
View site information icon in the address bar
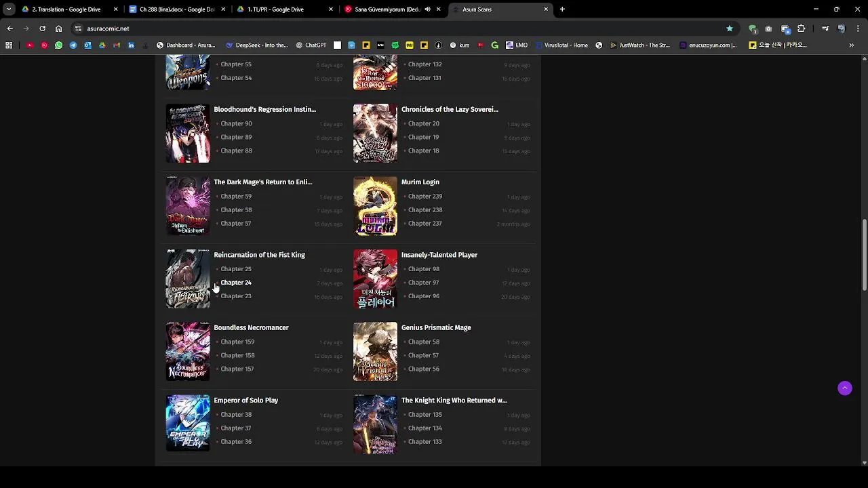pos(78,28)
